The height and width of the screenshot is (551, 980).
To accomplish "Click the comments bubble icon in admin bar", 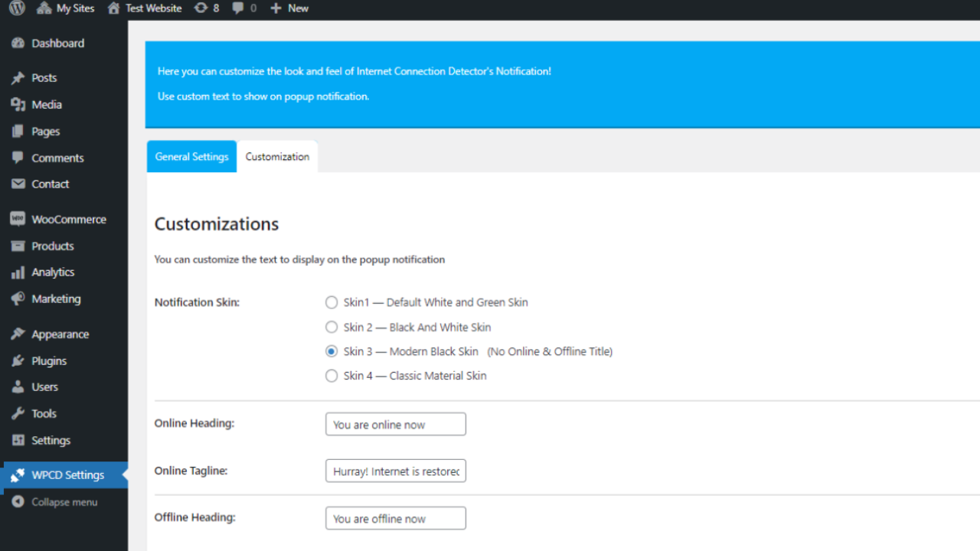I will tap(239, 8).
